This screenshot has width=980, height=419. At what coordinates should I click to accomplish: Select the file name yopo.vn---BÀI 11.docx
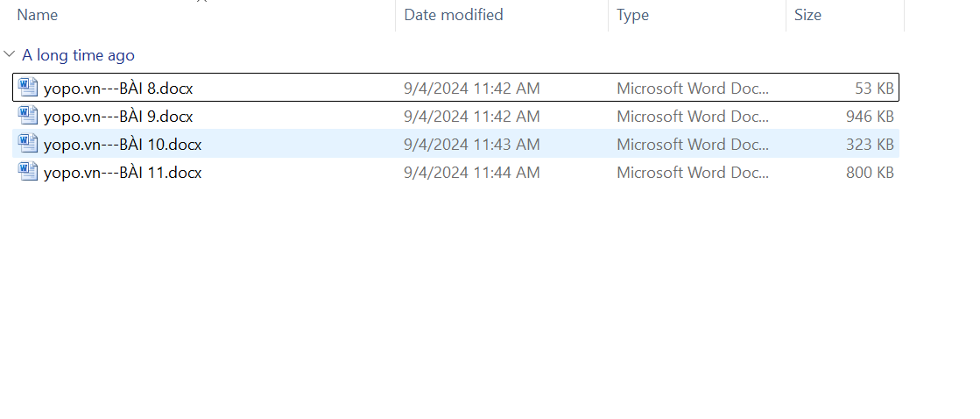click(123, 174)
